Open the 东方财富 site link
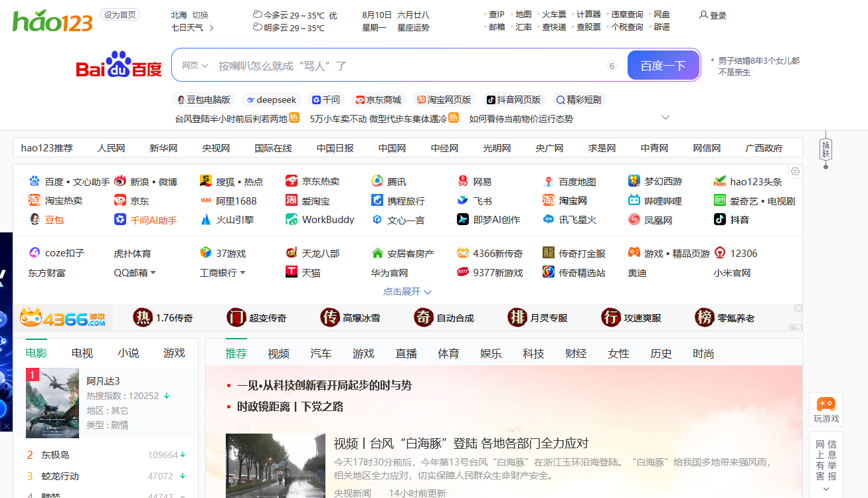This screenshot has height=498, width=868. 46,273
